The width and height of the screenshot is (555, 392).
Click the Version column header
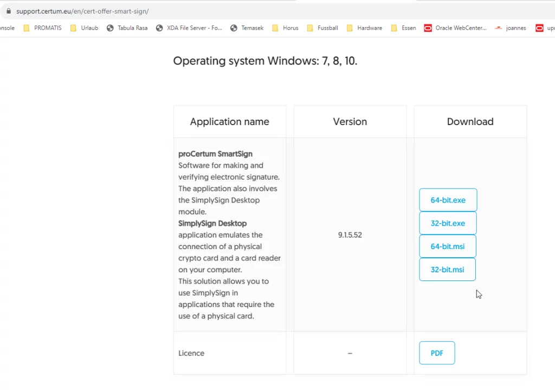click(350, 122)
